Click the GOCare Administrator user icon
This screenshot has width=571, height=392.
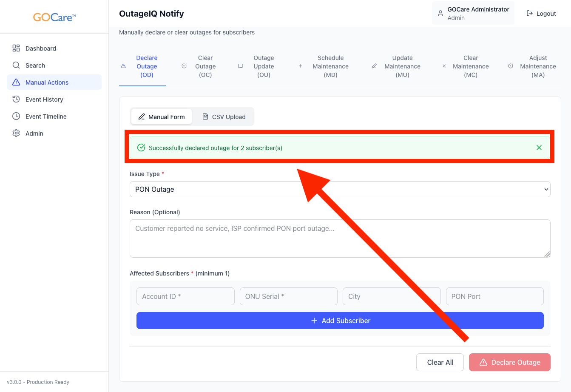tap(440, 13)
